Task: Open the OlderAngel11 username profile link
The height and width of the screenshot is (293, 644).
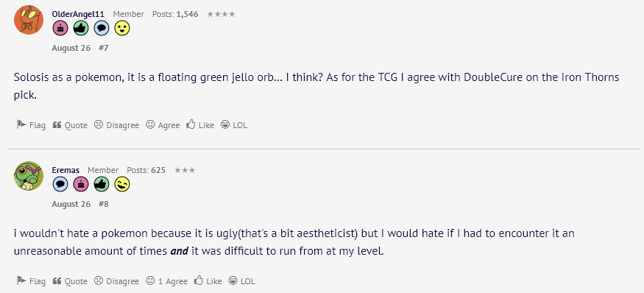Action: (x=78, y=14)
